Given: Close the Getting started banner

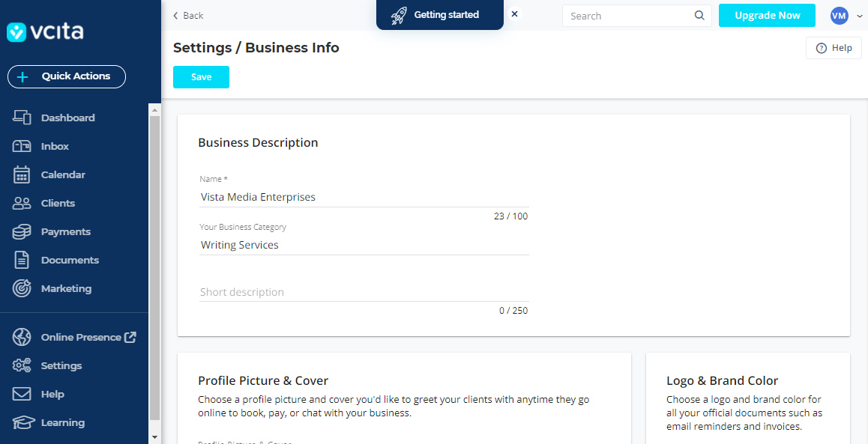Looking at the screenshot, I should [514, 14].
